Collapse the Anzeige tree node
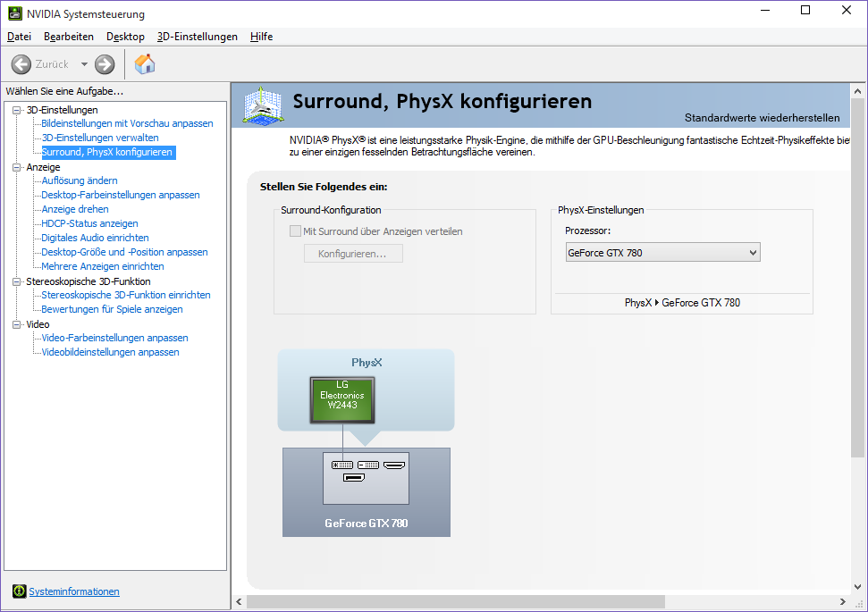 click(17, 167)
